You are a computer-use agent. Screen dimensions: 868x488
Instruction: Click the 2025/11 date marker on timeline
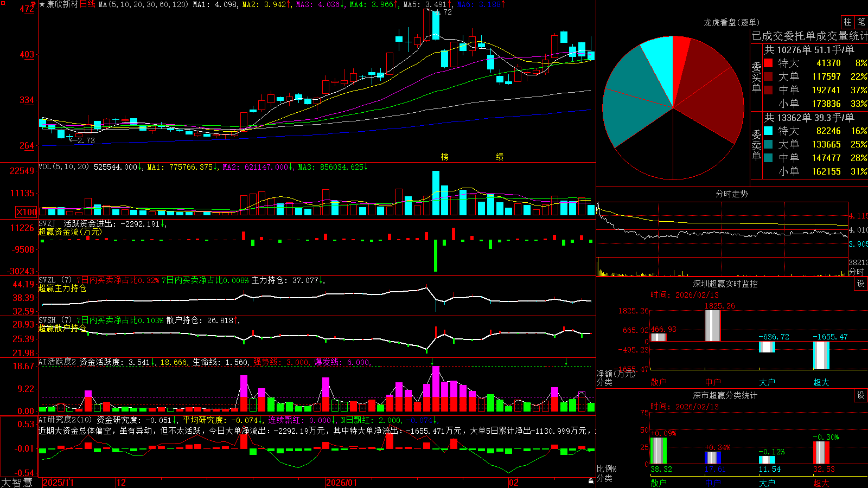(58, 483)
